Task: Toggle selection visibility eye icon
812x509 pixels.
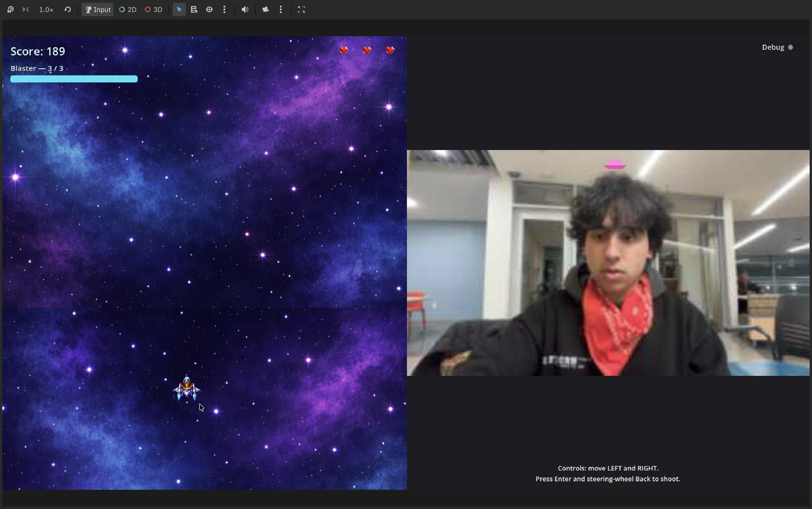Action: tap(209, 9)
